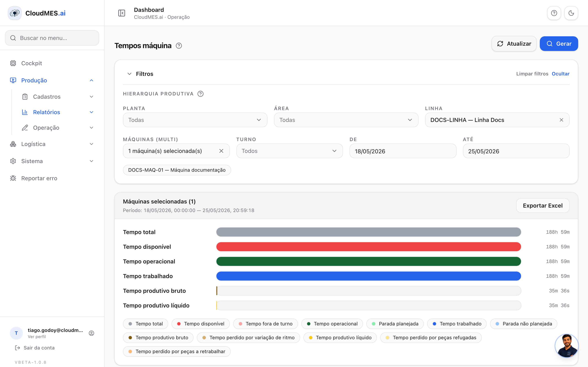588x367 pixels.
Task: Toggle the Parada não planejada legend
Action: click(x=523, y=324)
